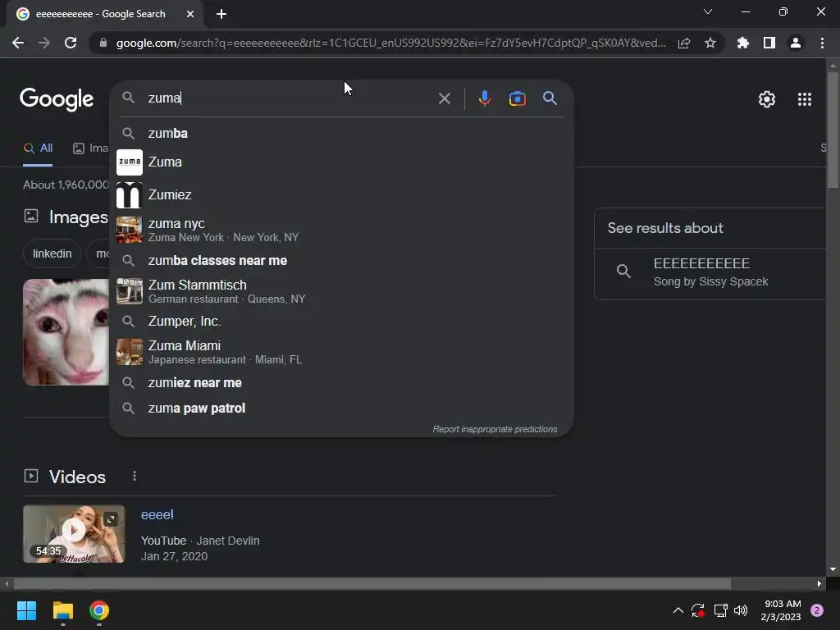The width and height of the screenshot is (840, 630).
Task: Click Report inappropriate predictions link
Action: pos(495,429)
